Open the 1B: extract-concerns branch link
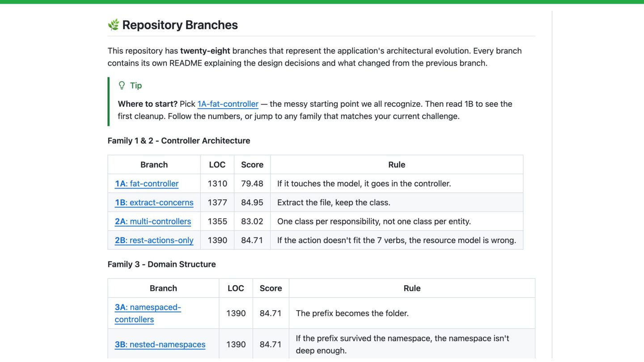The height and width of the screenshot is (362, 644). 154,202
